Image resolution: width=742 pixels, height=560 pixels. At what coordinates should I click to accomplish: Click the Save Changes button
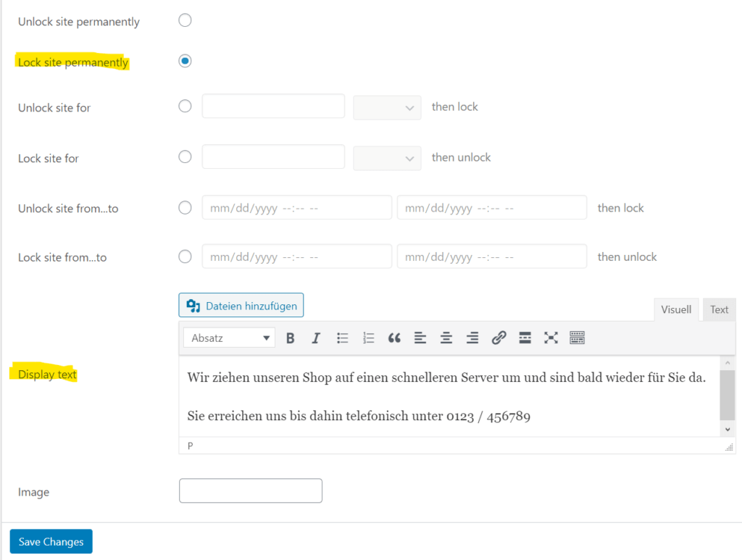[x=50, y=541]
